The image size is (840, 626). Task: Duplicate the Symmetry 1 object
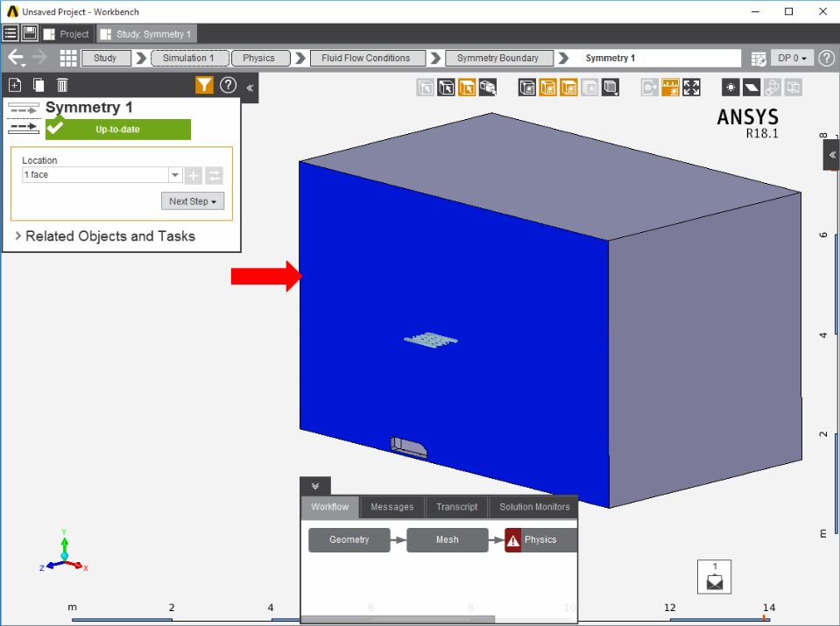39,85
